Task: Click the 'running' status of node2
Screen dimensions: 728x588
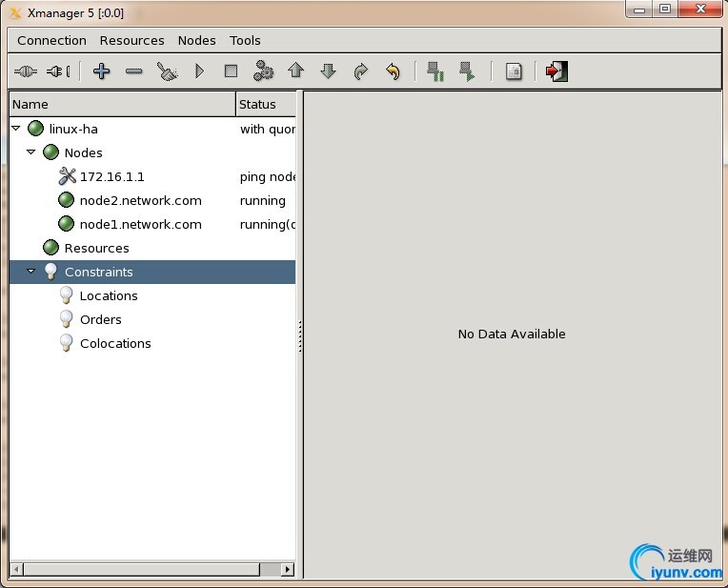Action: pos(262,200)
